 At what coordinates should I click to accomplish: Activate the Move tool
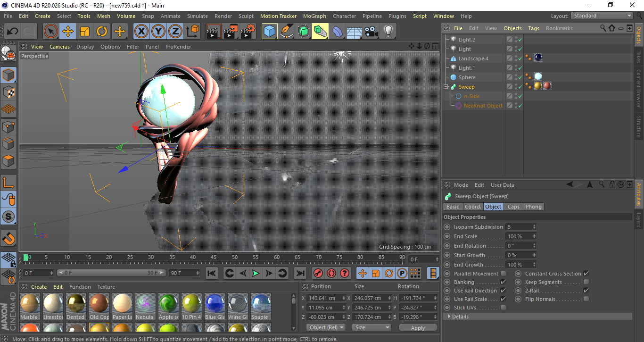(68, 32)
